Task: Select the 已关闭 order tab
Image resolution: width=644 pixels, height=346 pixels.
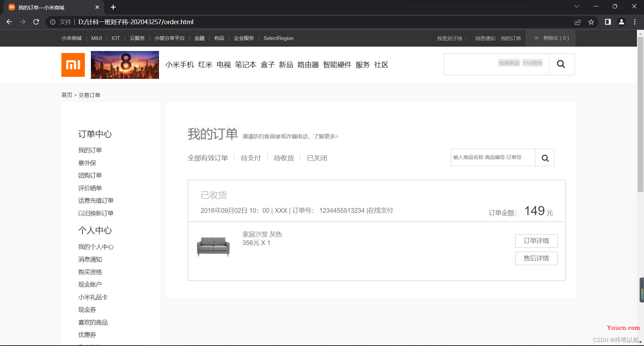Action: [317, 158]
